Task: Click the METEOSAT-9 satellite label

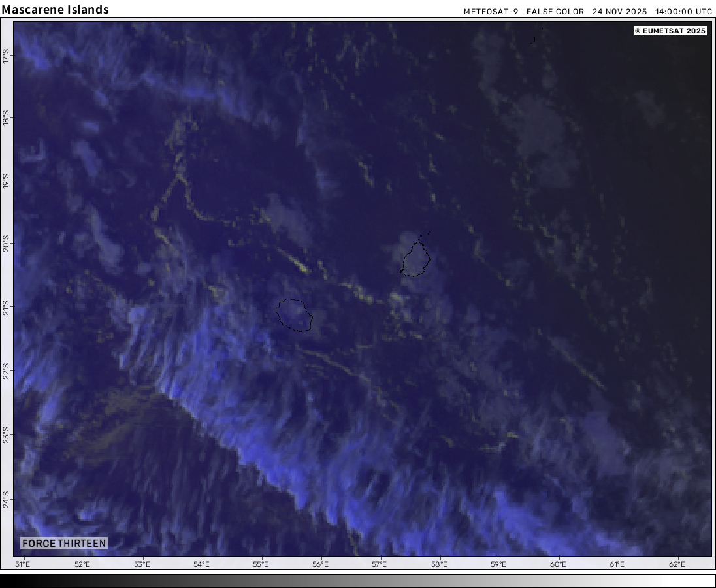Action: coord(491,12)
